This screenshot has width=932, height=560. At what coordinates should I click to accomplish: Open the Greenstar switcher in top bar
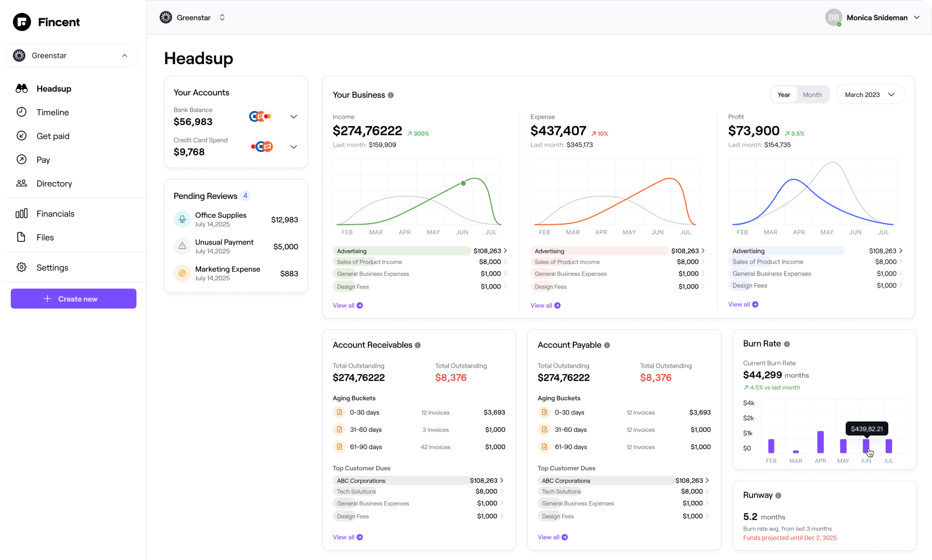193,17
